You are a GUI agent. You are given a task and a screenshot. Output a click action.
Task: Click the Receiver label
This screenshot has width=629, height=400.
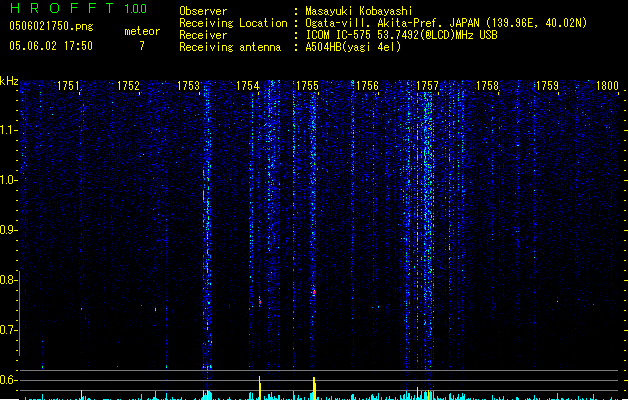pyautogui.click(x=203, y=35)
